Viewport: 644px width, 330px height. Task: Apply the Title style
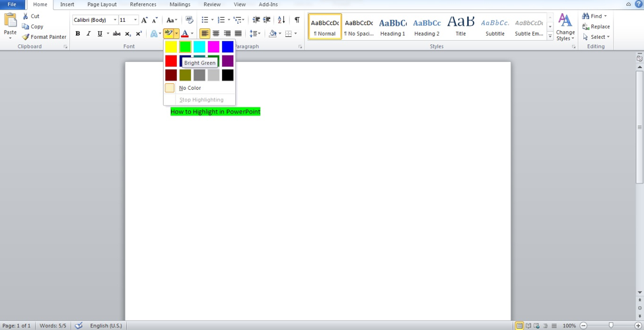[460, 26]
